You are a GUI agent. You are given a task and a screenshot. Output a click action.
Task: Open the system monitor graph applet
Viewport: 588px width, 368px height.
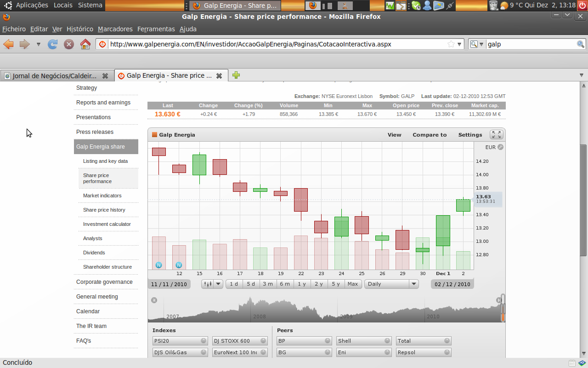pyautogui.click(x=390, y=6)
